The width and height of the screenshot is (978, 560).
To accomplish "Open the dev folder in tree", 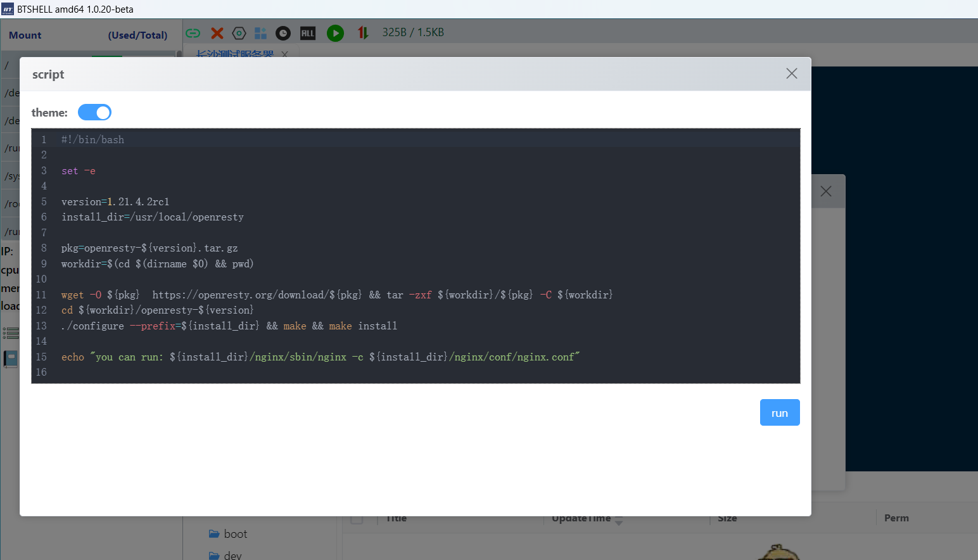I will [x=232, y=555].
